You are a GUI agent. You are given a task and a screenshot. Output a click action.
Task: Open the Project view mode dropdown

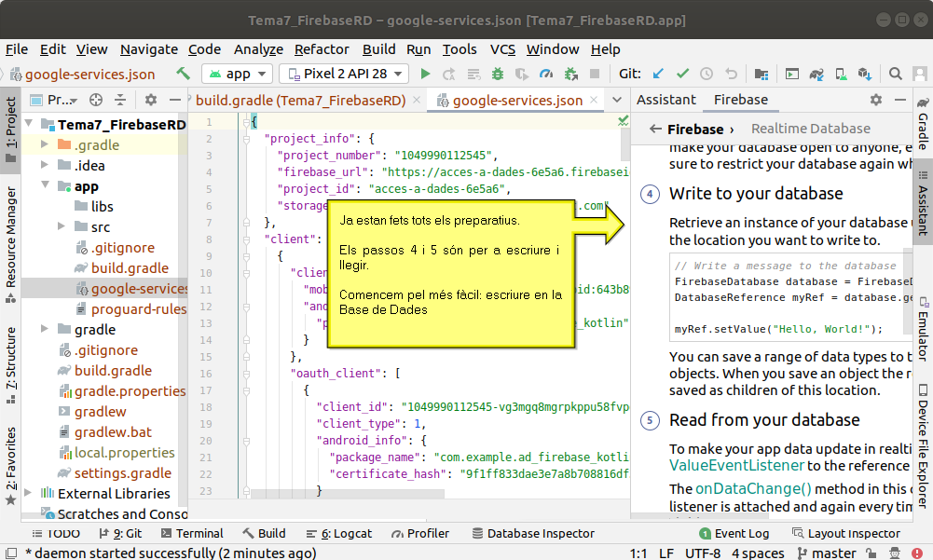[53, 100]
